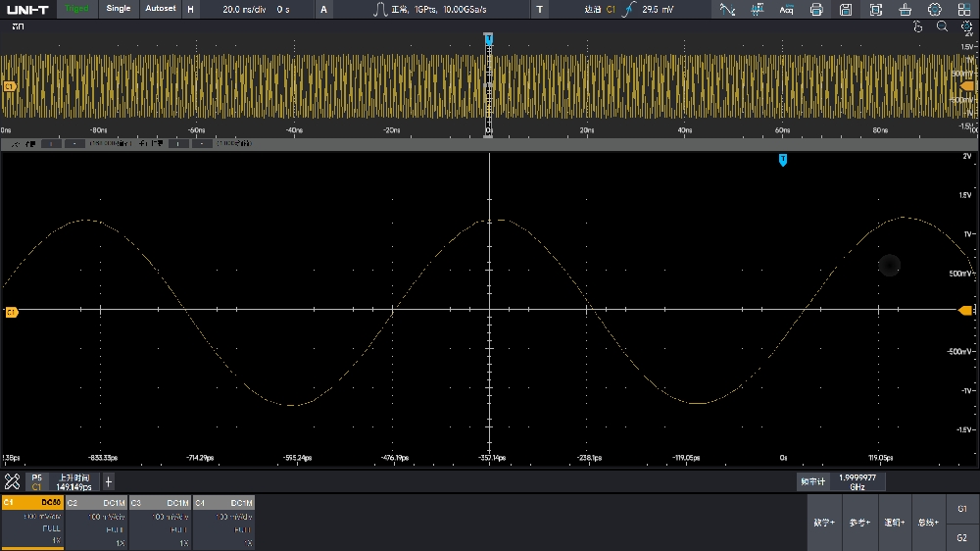
Task: Open the ruler measurement tools icon
Action: coord(13,481)
